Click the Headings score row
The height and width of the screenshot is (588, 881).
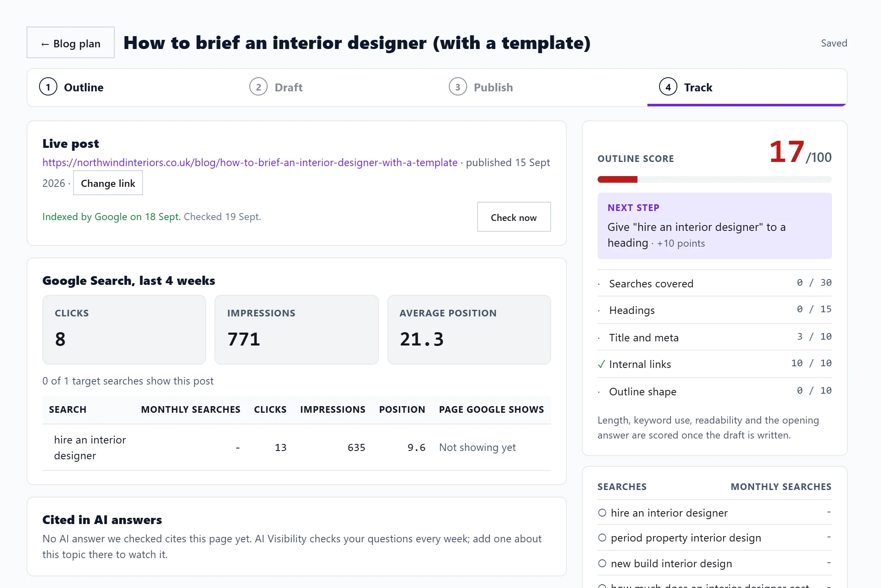pyautogui.click(x=714, y=310)
